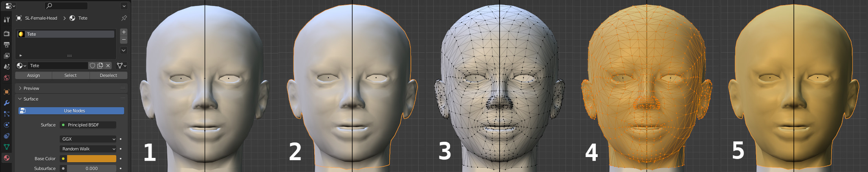Click the animate dot for Base Color

tap(121, 159)
